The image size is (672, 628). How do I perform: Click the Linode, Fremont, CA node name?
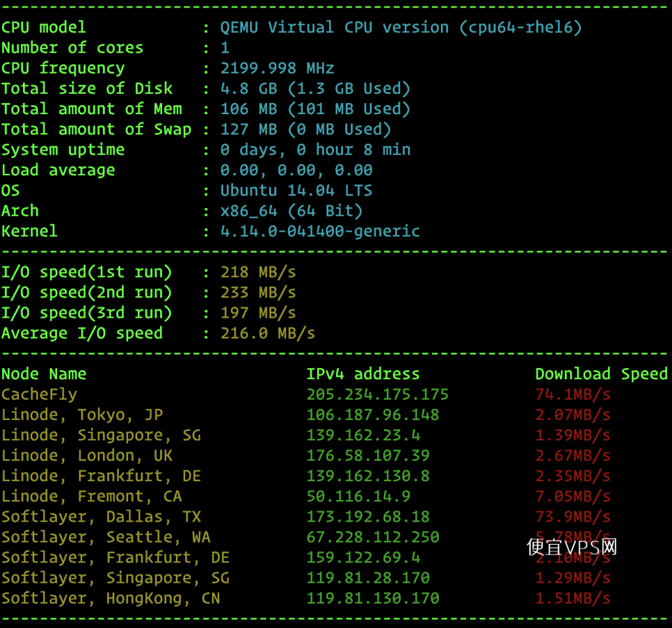(92, 496)
